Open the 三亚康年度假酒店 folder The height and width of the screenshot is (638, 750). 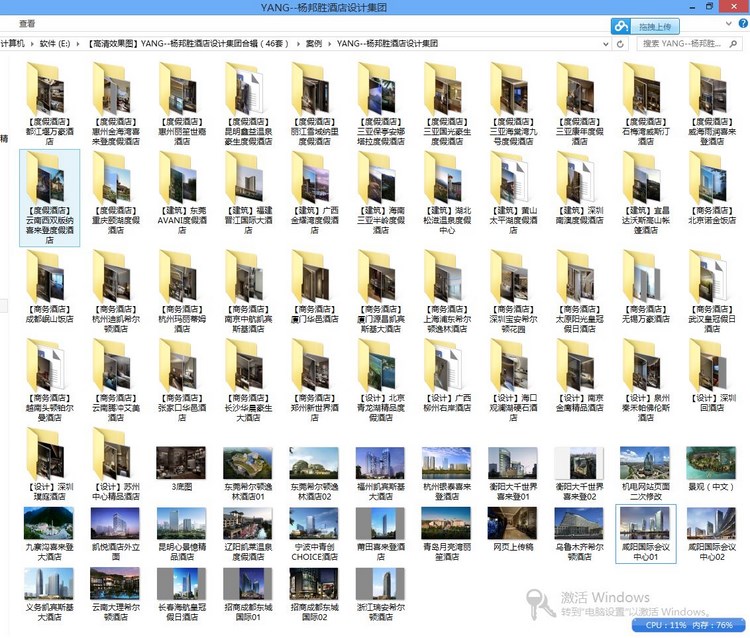579,104
